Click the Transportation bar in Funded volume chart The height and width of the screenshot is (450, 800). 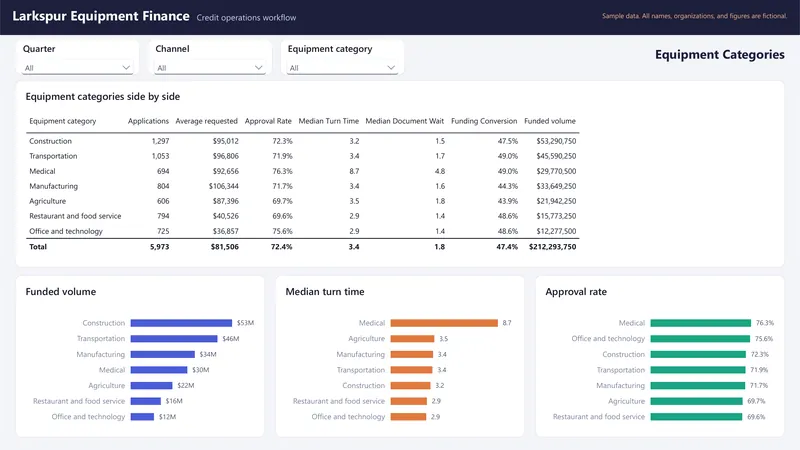click(x=174, y=339)
